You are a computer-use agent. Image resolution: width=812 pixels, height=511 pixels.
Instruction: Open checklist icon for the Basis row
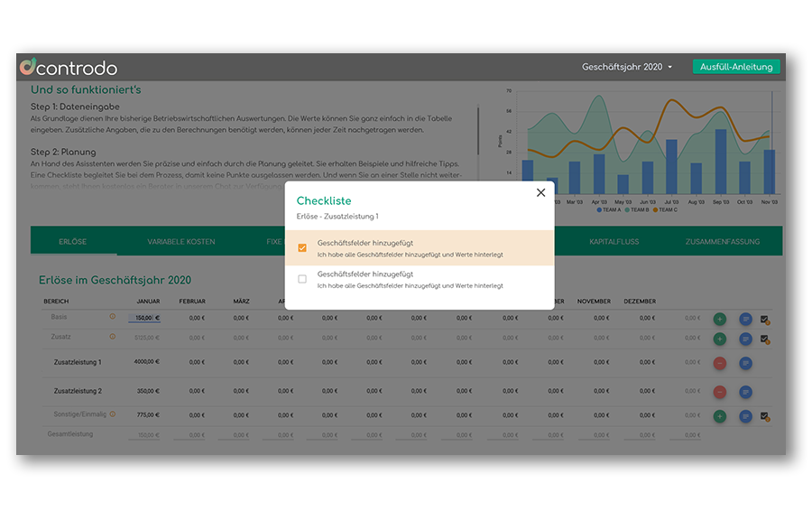[x=765, y=320]
